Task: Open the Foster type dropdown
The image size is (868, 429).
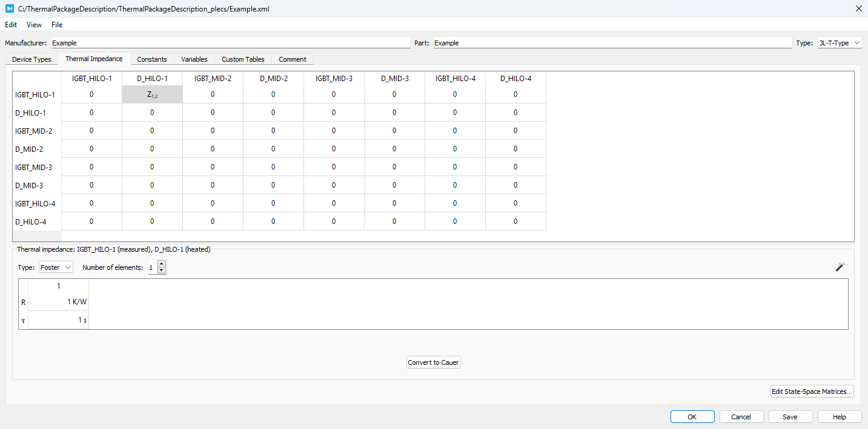Action: [56, 267]
